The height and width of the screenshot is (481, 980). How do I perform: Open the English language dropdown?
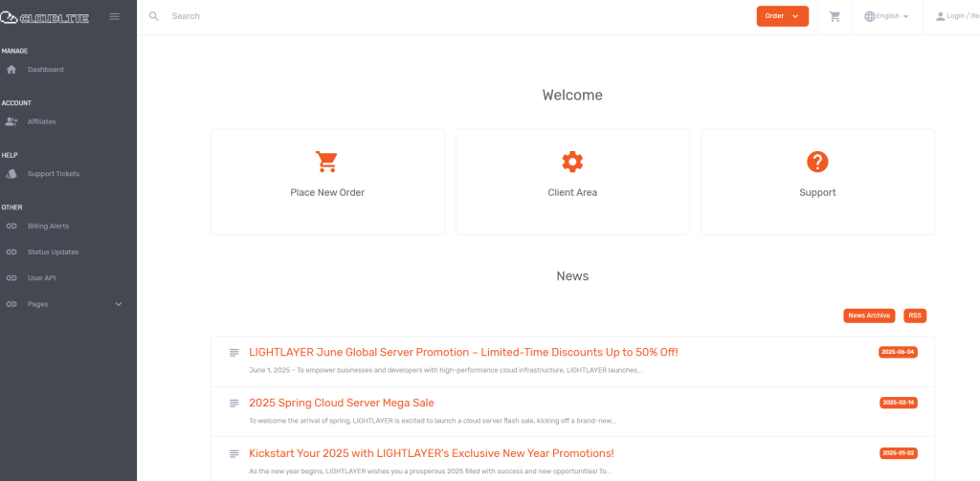pos(887,16)
